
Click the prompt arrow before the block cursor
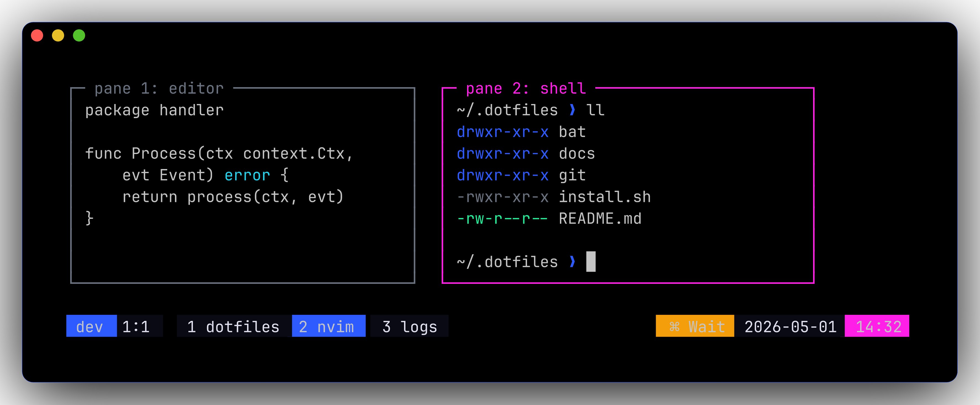coord(572,262)
